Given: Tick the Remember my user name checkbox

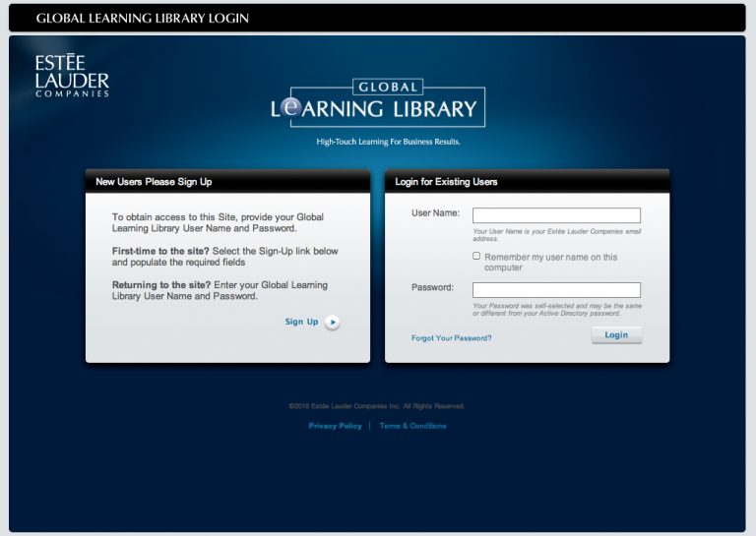Looking at the screenshot, I should [x=476, y=256].
